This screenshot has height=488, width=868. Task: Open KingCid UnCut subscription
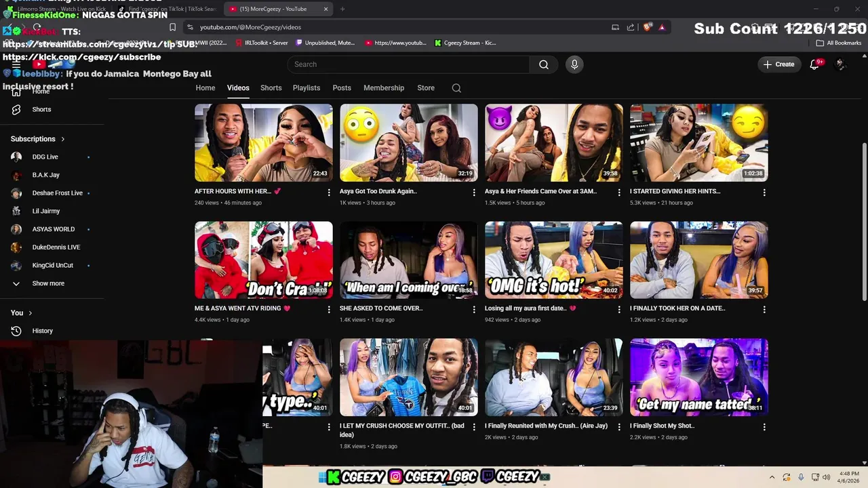tap(51, 266)
